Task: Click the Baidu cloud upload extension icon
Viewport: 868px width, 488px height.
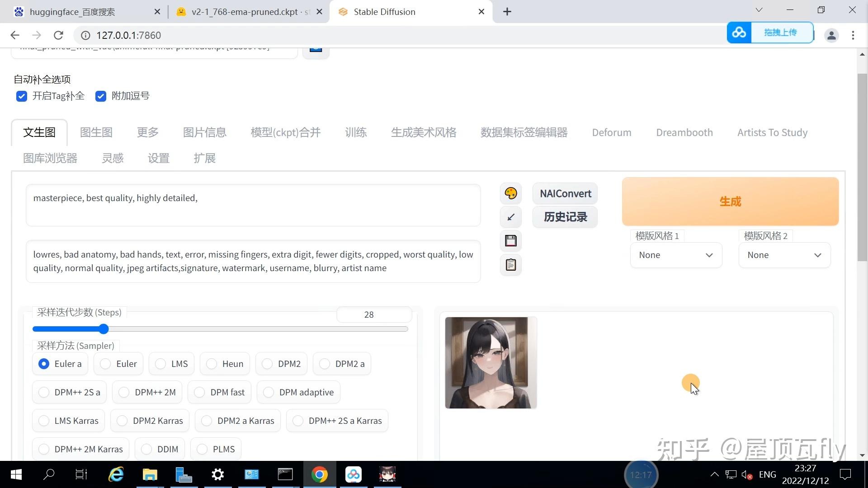Action: tap(739, 33)
